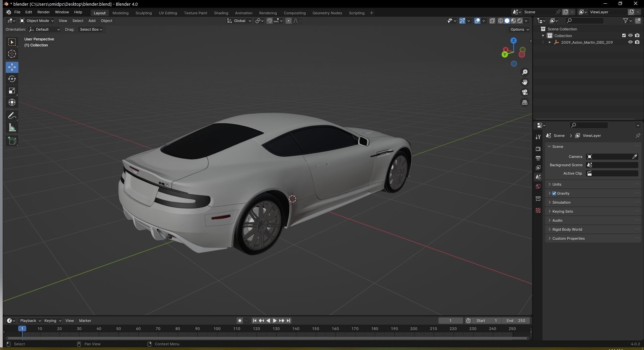The width and height of the screenshot is (644, 350).
Task: Open the World properties tab
Action: click(538, 186)
